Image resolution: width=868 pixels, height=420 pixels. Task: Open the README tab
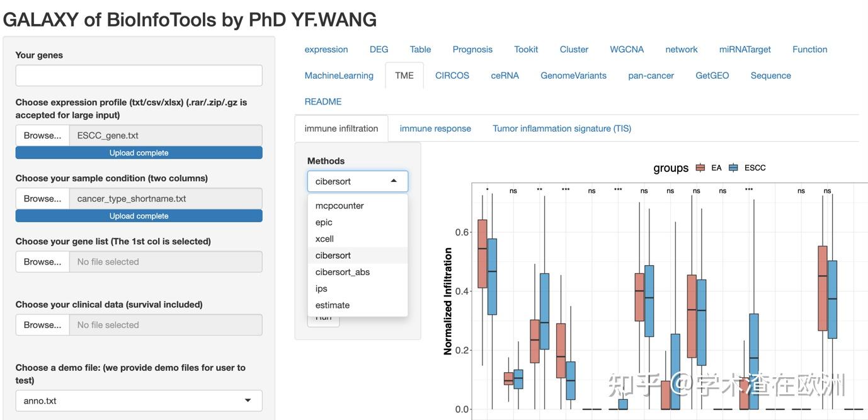pyautogui.click(x=323, y=101)
